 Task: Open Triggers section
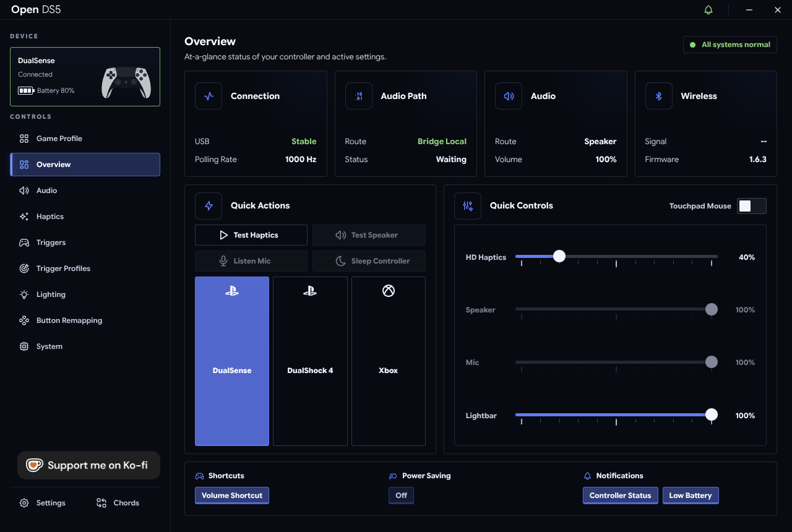[85, 242]
